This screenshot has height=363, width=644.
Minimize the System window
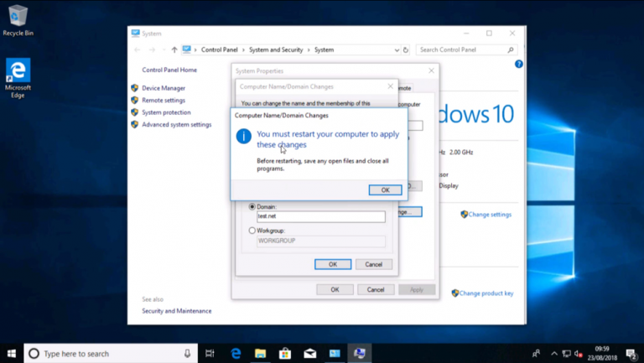[466, 34]
